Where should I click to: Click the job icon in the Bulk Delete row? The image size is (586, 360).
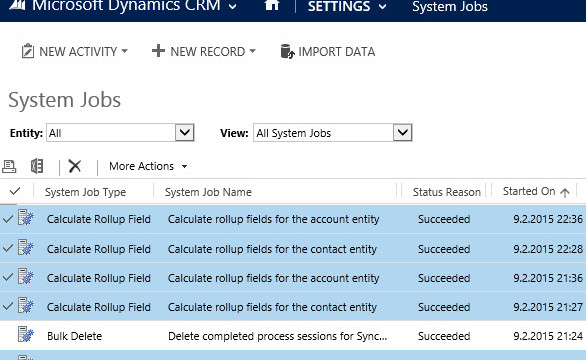[x=26, y=334]
